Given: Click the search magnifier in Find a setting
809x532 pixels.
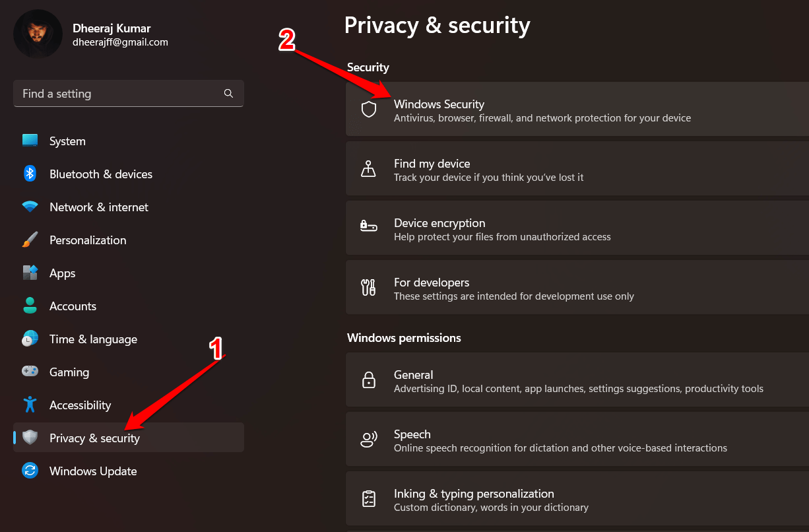Looking at the screenshot, I should pos(228,93).
